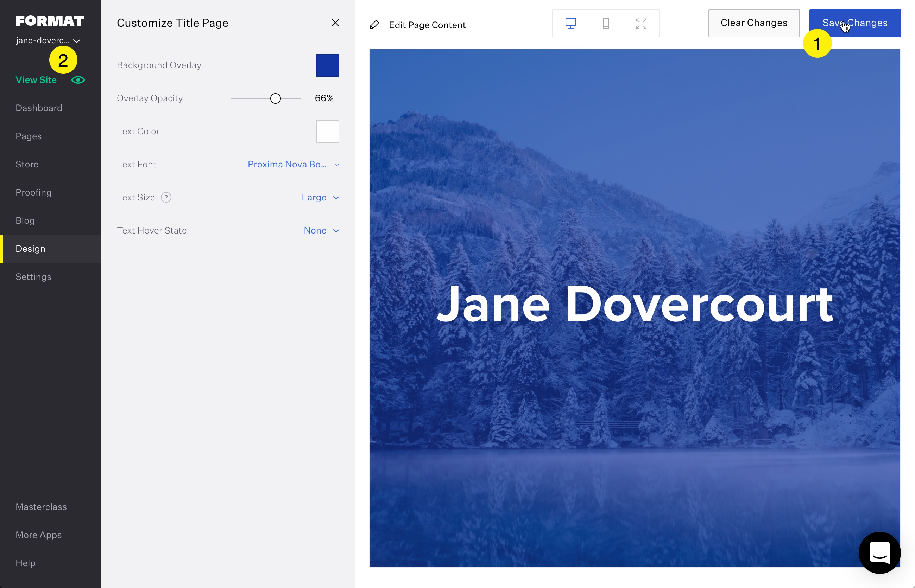The image size is (915, 588).
Task: Open the Store section
Action: tap(27, 164)
